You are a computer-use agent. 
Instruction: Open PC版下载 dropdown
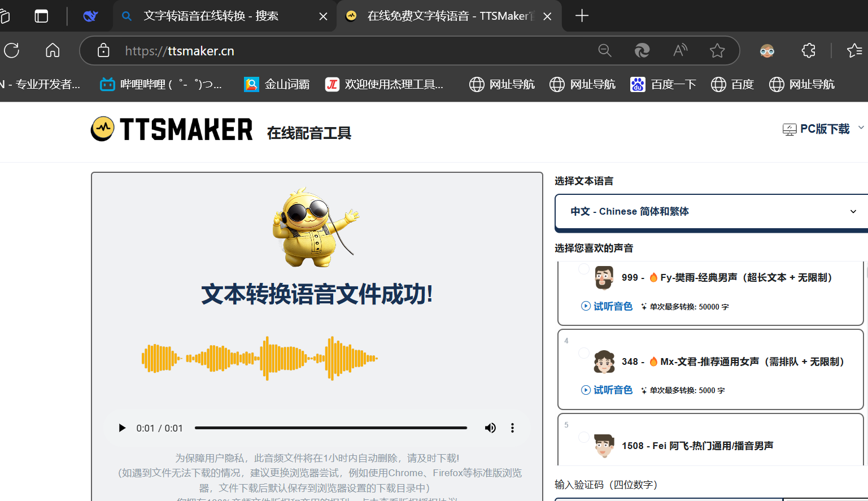point(823,129)
